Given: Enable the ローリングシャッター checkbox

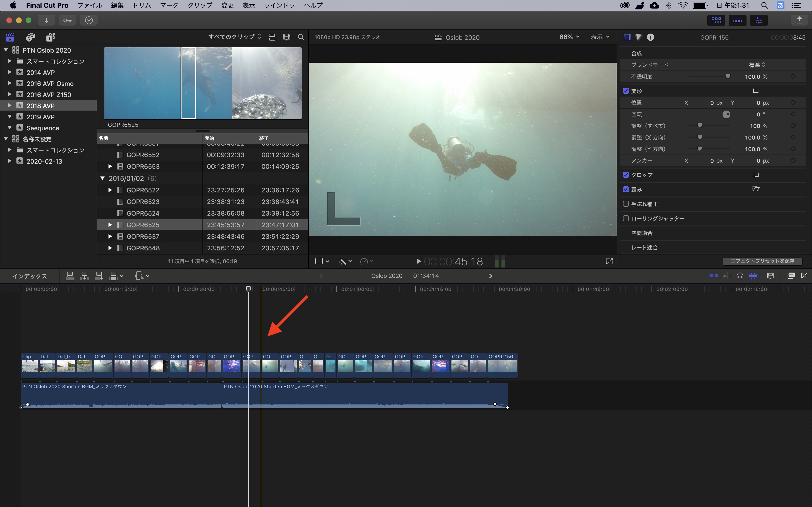Looking at the screenshot, I should 626,218.
